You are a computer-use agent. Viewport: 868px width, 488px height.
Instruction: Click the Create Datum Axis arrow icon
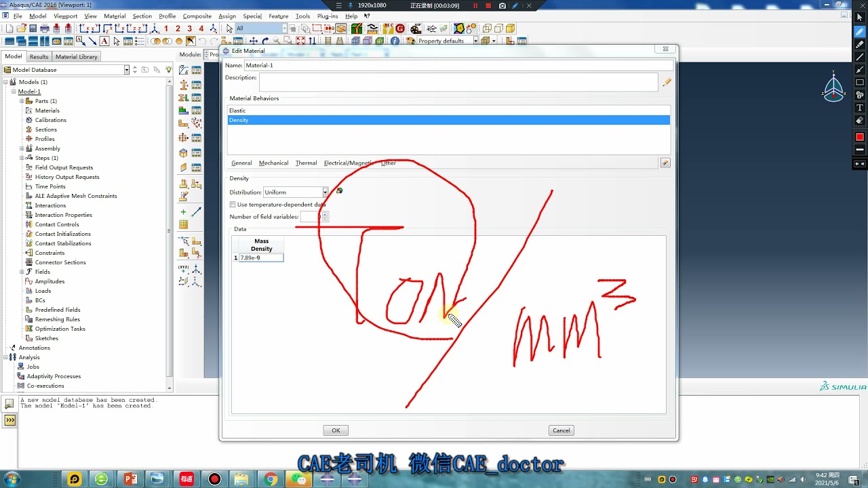[196, 212]
